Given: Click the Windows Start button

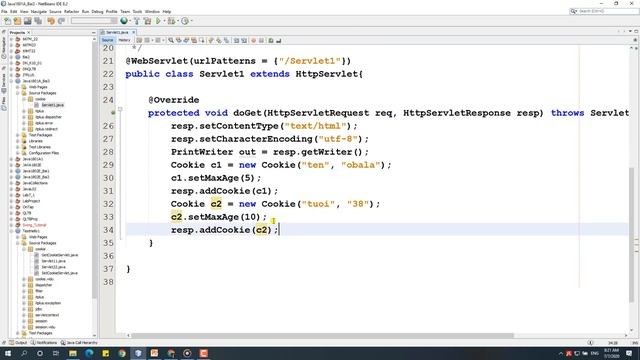Looking at the screenshot, I should 8,353.
